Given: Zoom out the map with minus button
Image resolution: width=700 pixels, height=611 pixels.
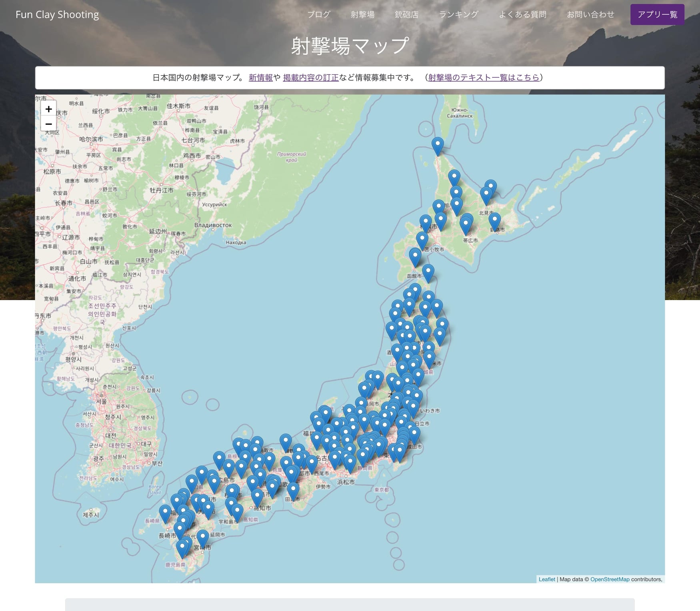Looking at the screenshot, I should point(49,124).
